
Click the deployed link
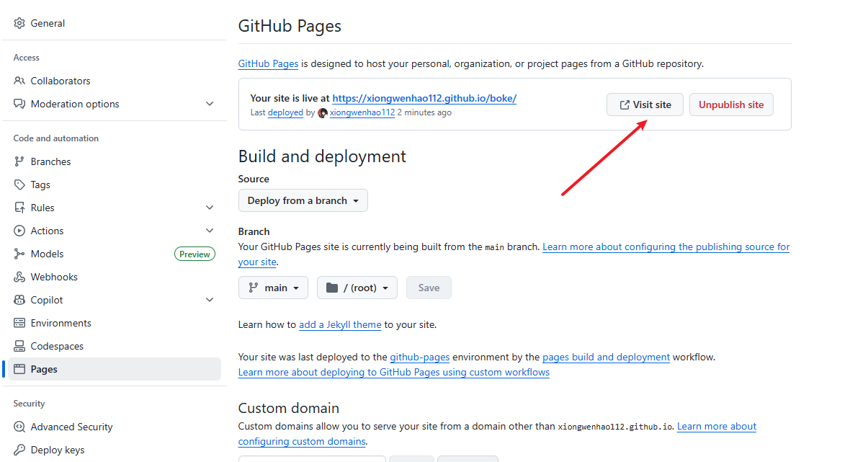[x=285, y=112]
